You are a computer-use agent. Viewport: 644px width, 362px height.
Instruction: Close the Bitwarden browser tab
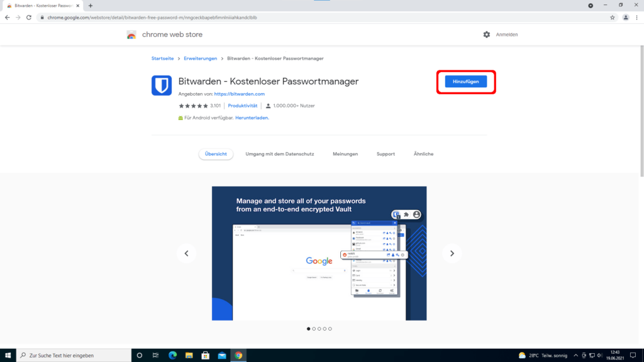tap(77, 6)
